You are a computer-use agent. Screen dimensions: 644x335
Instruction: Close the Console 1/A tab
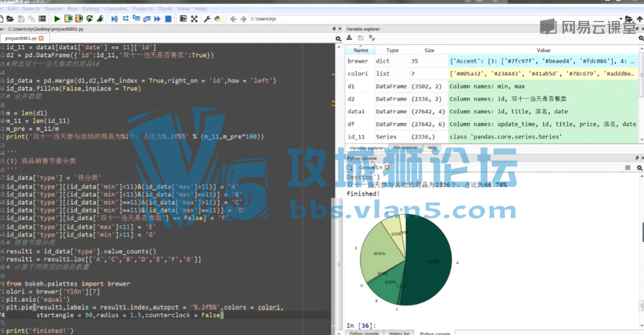386,167
